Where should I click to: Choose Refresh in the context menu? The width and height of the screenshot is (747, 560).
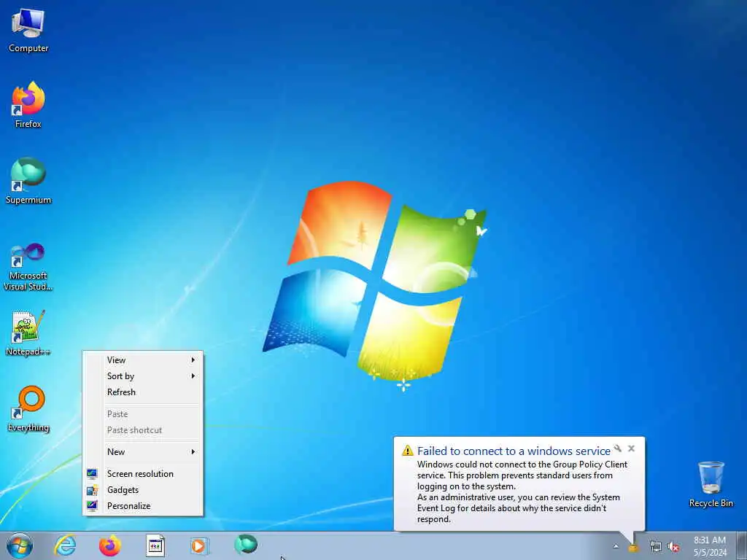pyautogui.click(x=143, y=392)
